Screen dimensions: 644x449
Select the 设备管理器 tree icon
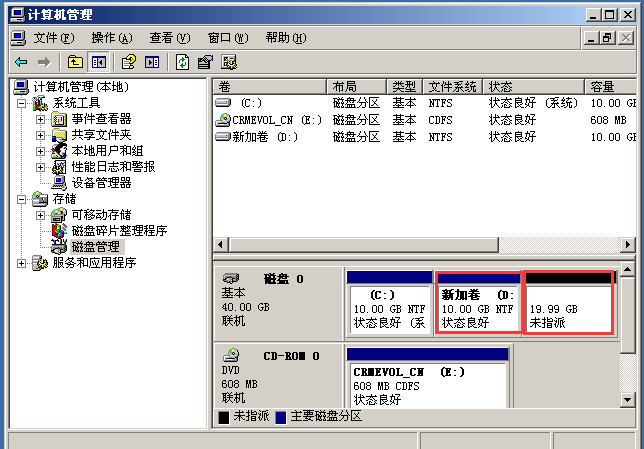coord(59,183)
